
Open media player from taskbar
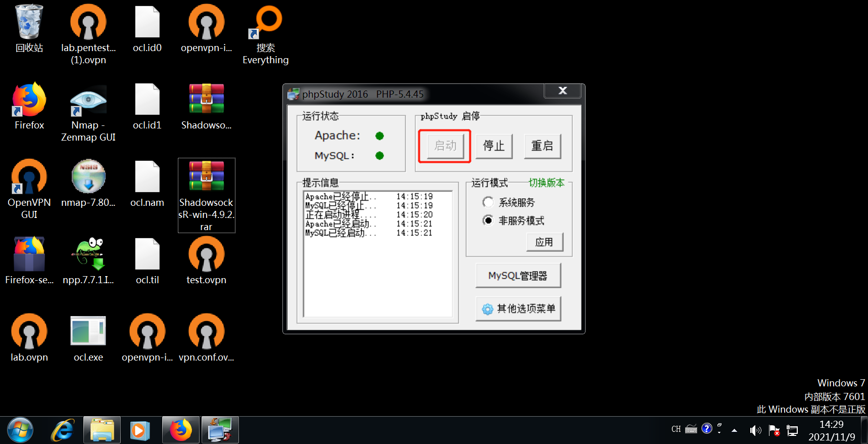tap(140, 430)
